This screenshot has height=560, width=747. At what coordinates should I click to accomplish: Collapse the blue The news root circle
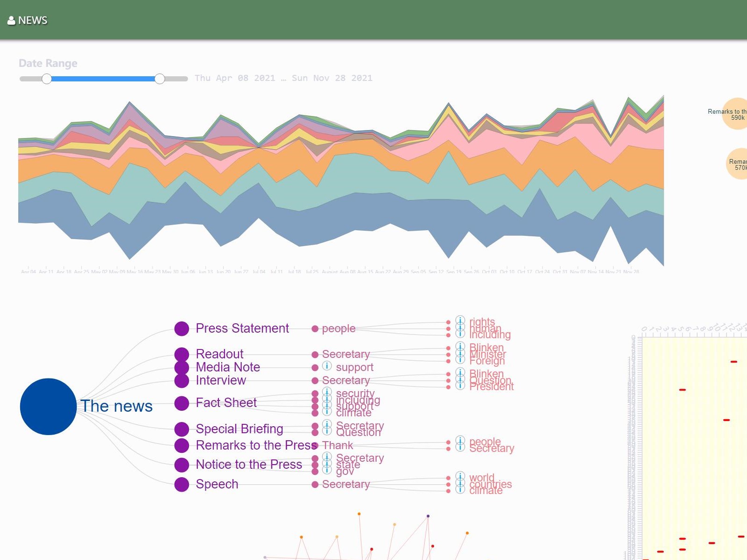click(x=48, y=407)
